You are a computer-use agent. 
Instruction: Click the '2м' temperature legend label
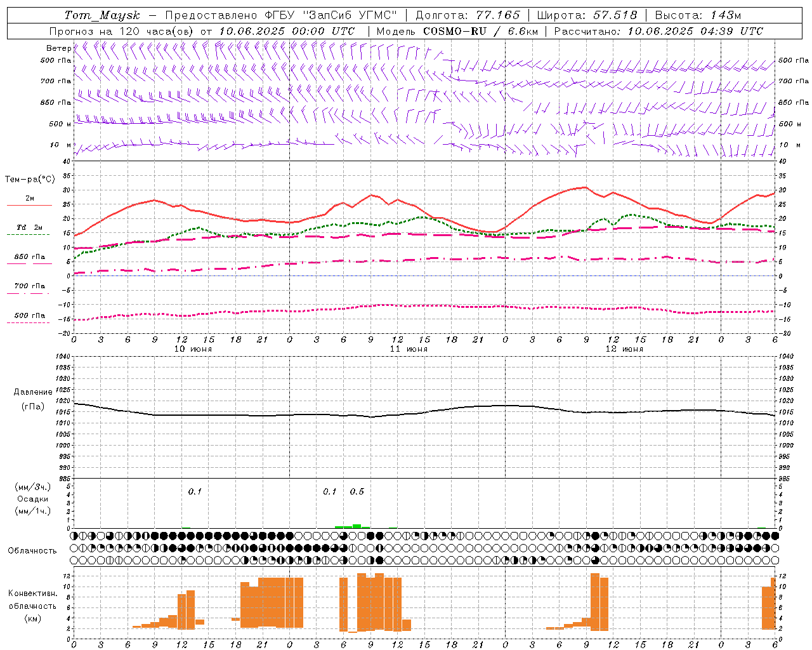point(30,198)
